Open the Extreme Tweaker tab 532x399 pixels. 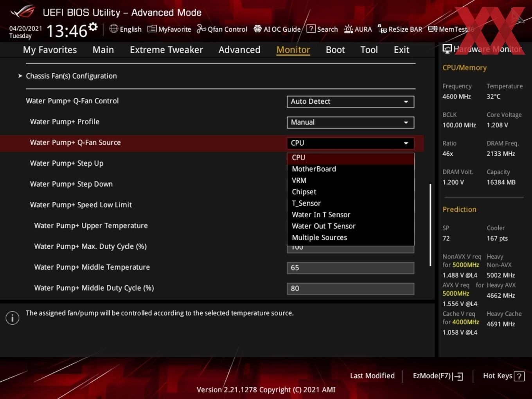tap(166, 50)
